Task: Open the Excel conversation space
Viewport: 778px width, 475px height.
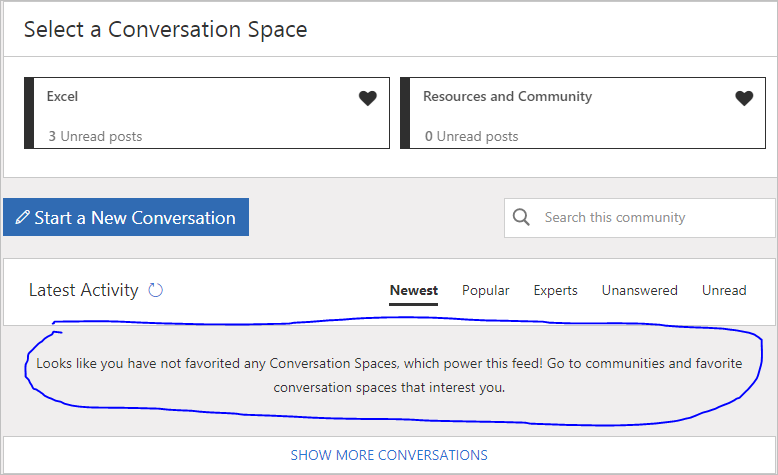Action: pos(62,97)
